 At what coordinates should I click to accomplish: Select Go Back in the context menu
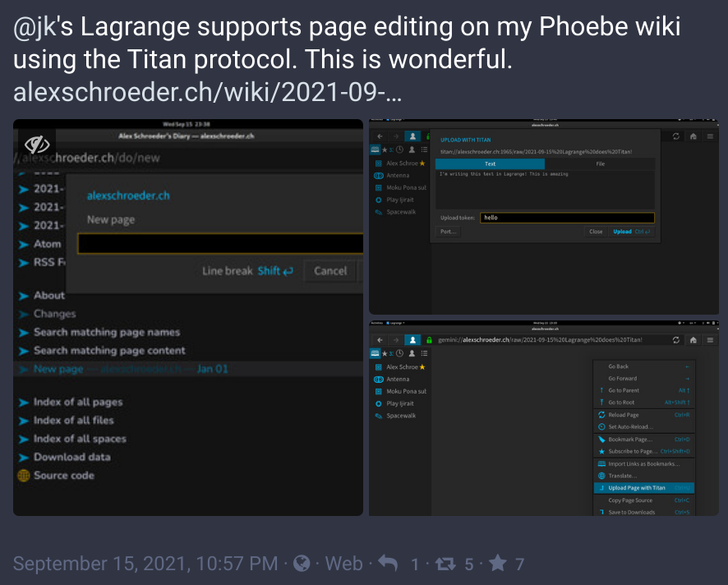[644, 366]
